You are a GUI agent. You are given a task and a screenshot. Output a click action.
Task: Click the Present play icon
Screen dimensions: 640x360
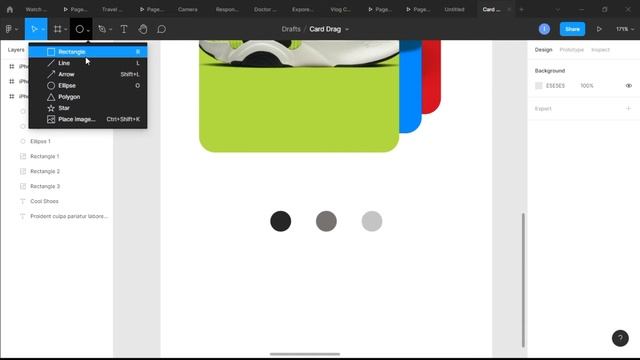[599, 29]
